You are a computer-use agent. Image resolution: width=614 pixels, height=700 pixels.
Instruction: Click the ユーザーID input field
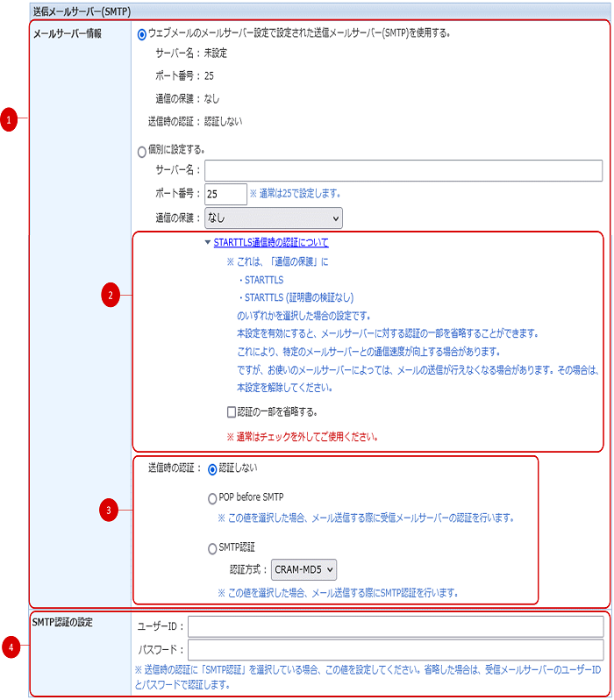pos(396,627)
